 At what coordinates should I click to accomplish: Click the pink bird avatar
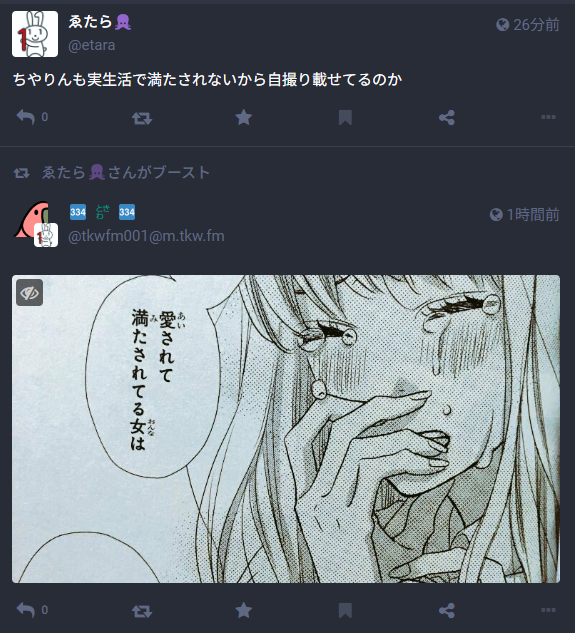[31, 220]
